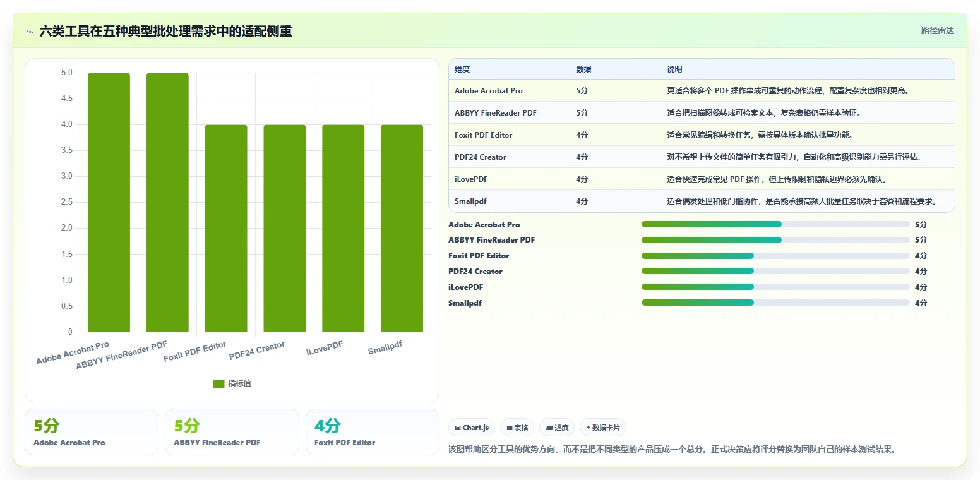Screen dimensions: 980x480
Task: Click the ABBYY FineReader PDF x-axis label
Action: point(122,356)
